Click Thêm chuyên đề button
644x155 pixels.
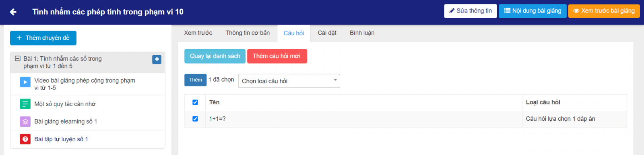(x=43, y=38)
